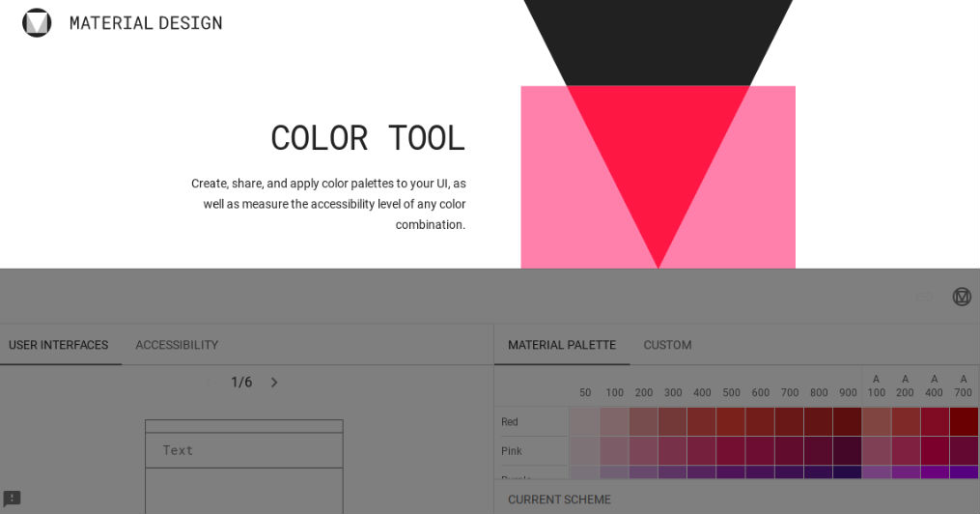Choose the Red 500 color swatch
980x514 pixels.
click(731, 421)
